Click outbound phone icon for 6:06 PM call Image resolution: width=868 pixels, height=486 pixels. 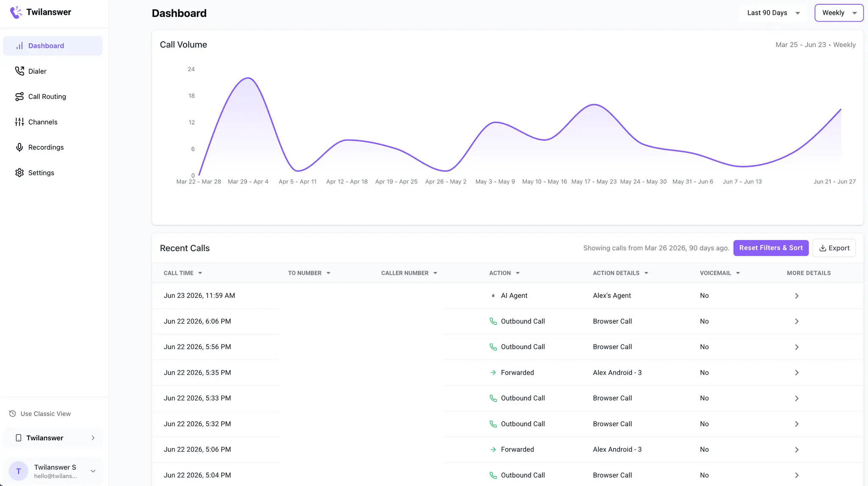click(x=493, y=321)
